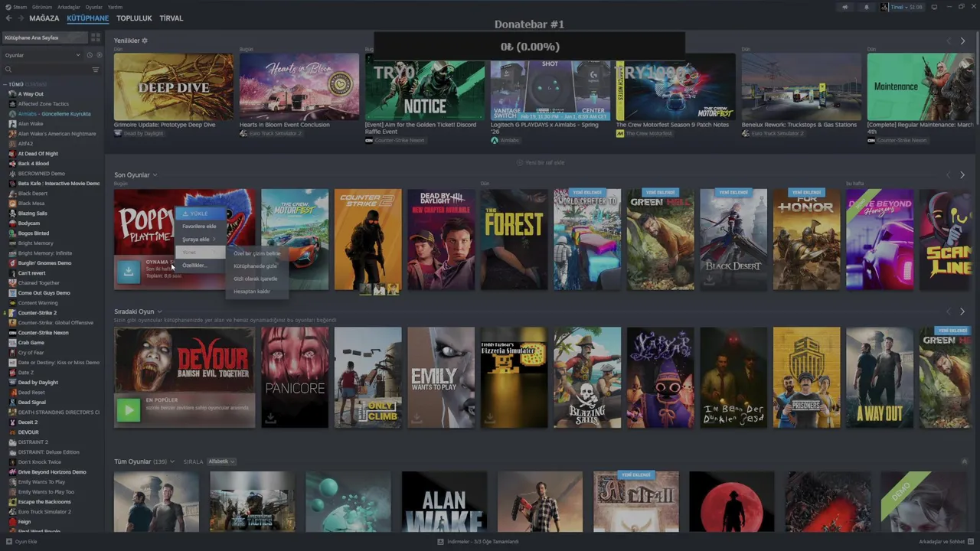Open the Görünüm menu
The height and width of the screenshot is (551, 980).
42,7
